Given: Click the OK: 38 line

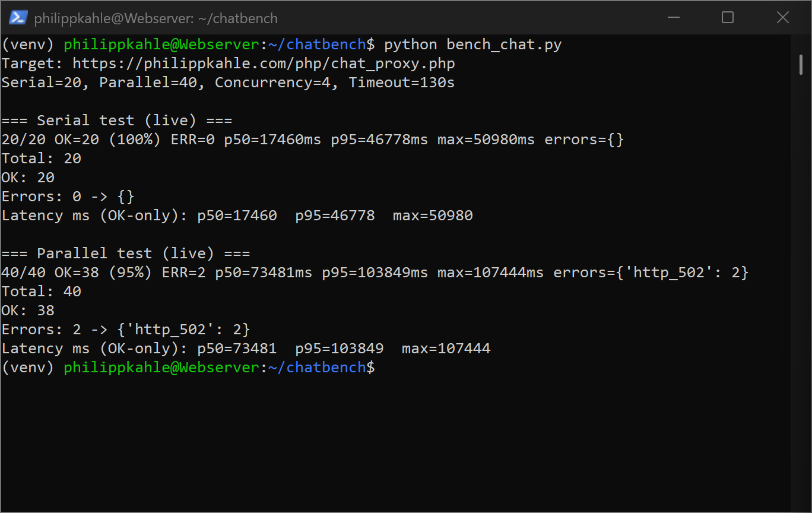Looking at the screenshot, I should 28,311.
